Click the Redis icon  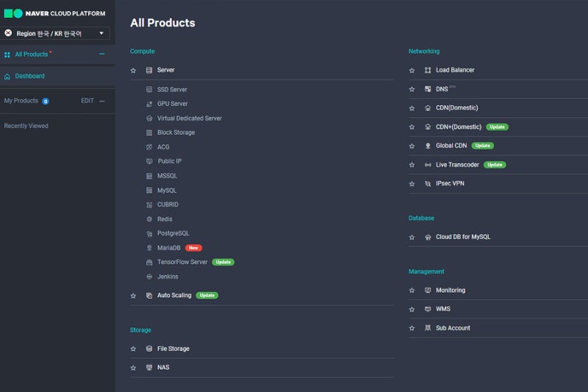(x=149, y=219)
